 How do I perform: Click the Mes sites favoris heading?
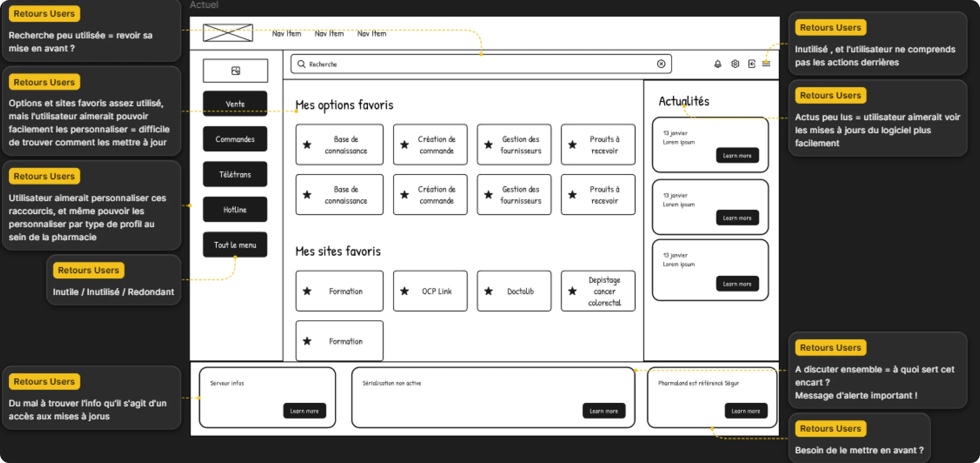[x=338, y=251]
